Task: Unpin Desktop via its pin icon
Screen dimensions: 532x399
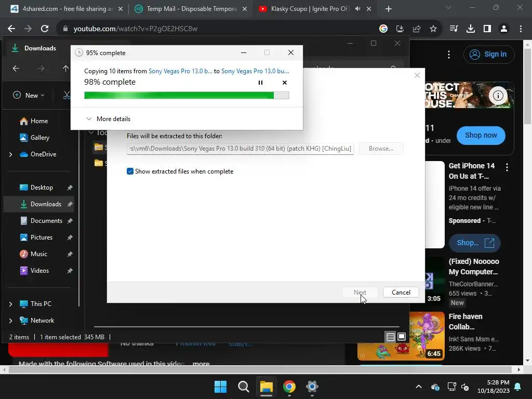Action: pyautogui.click(x=70, y=188)
